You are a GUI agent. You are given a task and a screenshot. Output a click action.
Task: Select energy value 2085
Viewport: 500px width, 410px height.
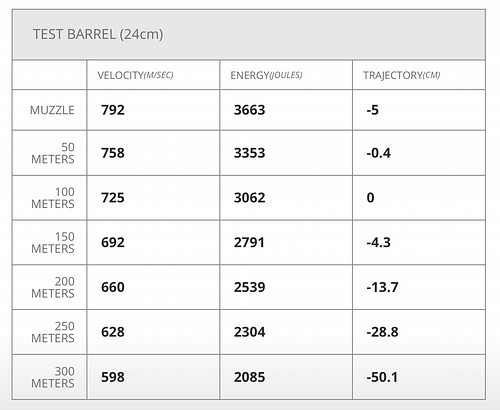pyautogui.click(x=249, y=377)
